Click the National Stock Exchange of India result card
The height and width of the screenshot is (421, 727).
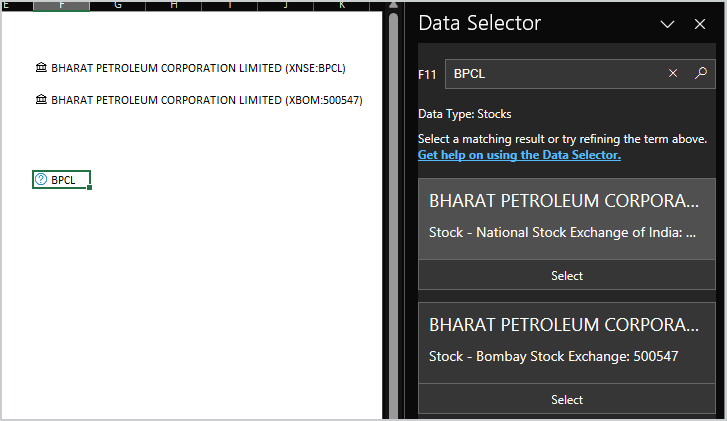(566, 219)
